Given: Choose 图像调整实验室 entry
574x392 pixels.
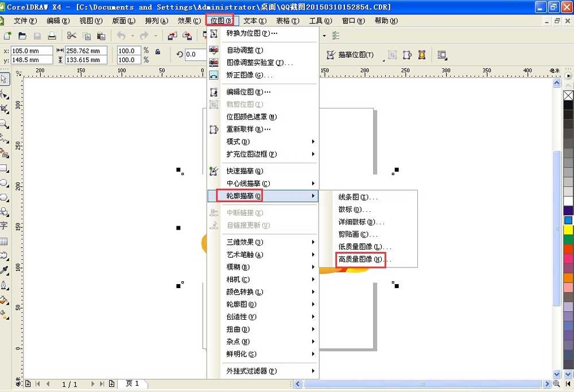Looking at the screenshot, I should 262,63.
